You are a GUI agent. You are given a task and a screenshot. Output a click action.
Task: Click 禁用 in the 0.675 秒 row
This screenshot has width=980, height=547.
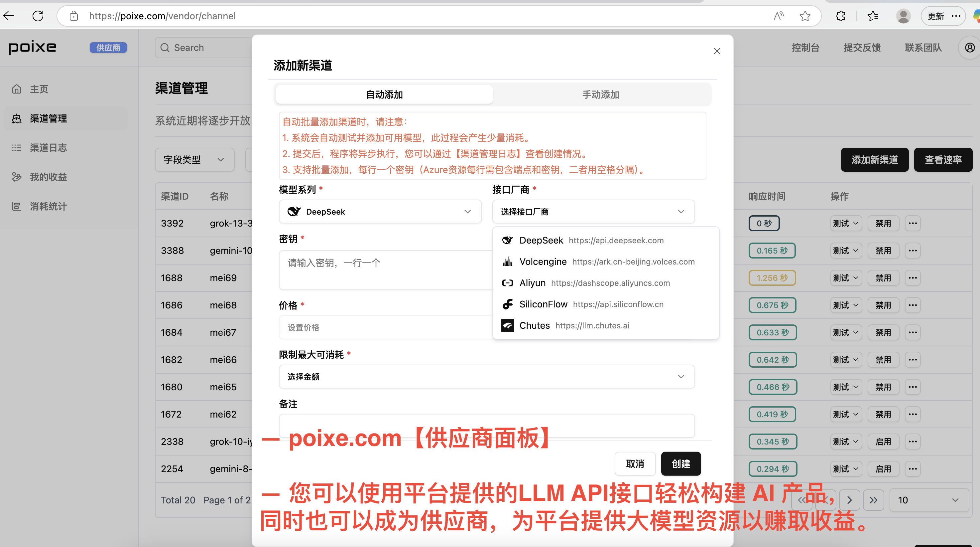tap(883, 305)
